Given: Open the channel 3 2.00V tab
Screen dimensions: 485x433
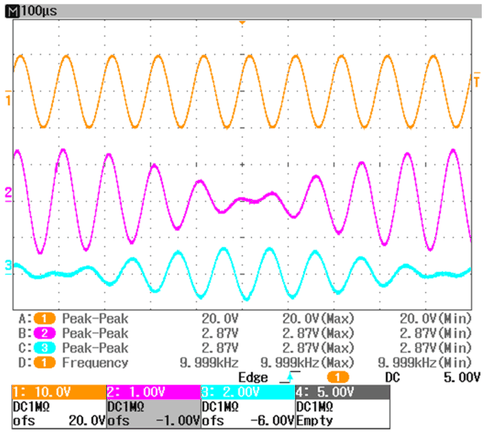Looking at the screenshot, I should pyautogui.click(x=248, y=392).
